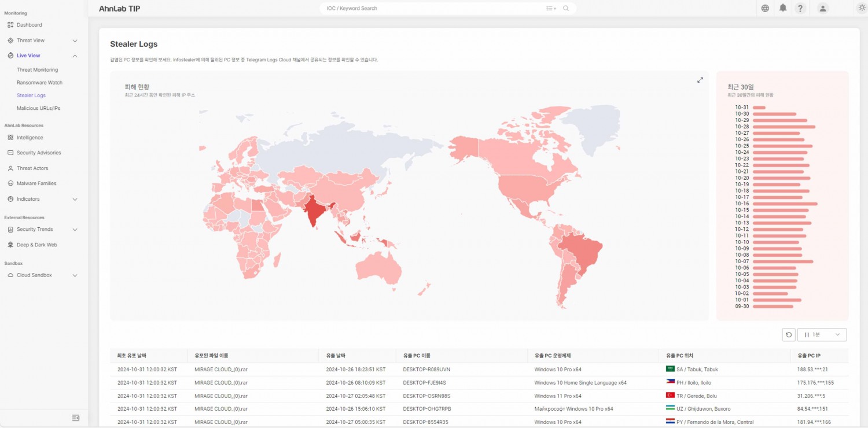The height and width of the screenshot is (428, 868).
Task: Expand the Indicators menu
Action: coord(75,199)
